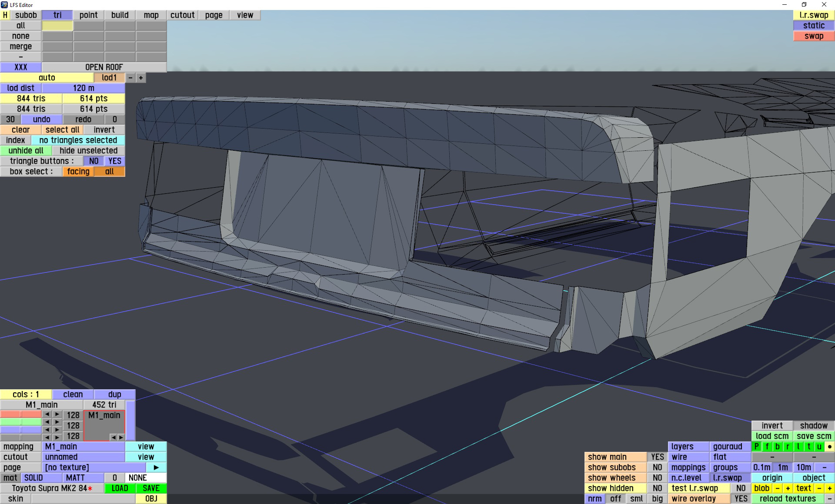Click the reload textures button
The width and height of the screenshot is (835, 504).
pos(787,498)
